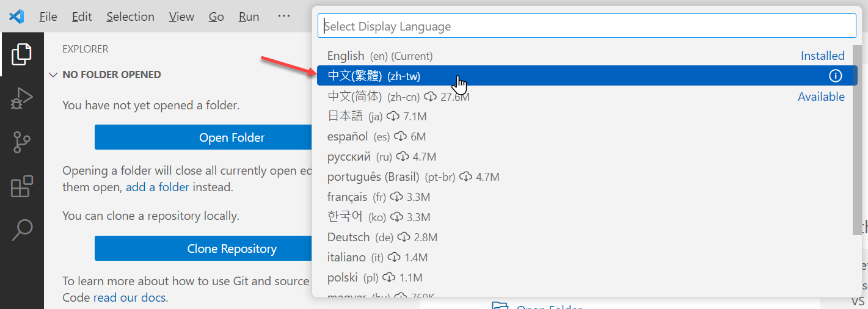Click the language list scrollbar
Viewport: 868px width, 309px height.
coord(858,140)
